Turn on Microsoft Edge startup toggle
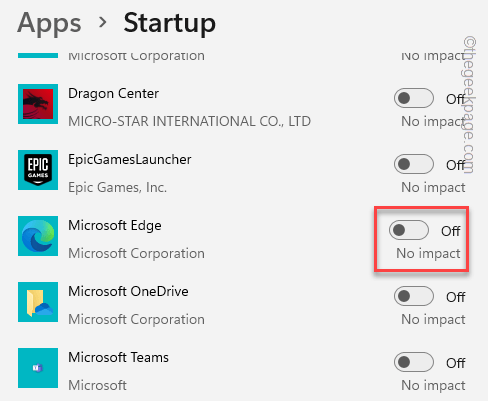The height and width of the screenshot is (401, 488). coord(409,230)
